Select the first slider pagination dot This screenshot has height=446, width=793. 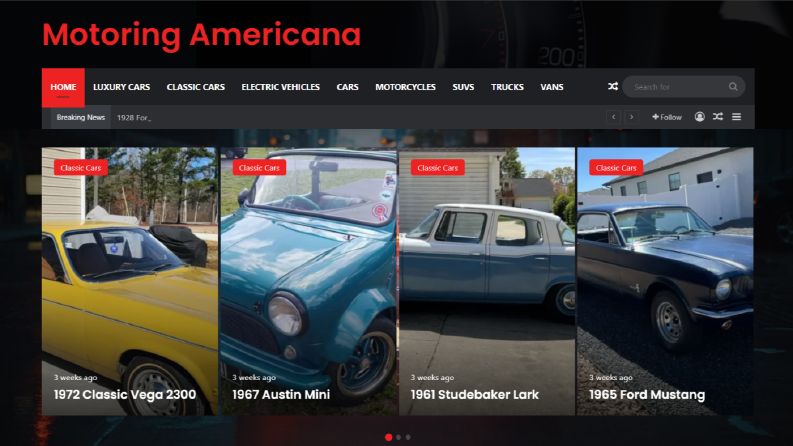(388, 437)
